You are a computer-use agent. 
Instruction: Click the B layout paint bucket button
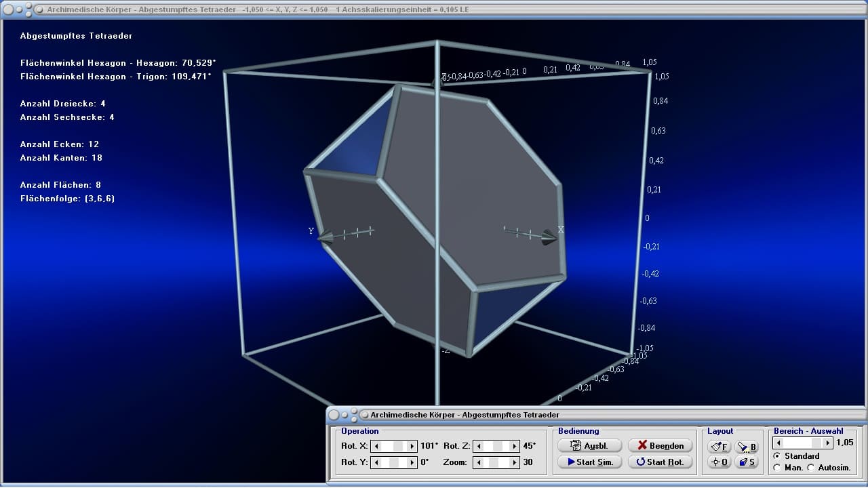(x=747, y=447)
